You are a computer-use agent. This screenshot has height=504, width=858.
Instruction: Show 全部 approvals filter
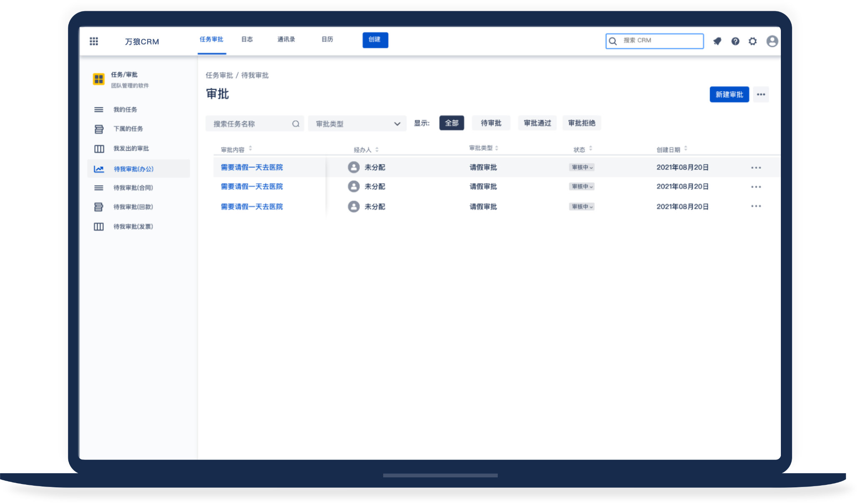click(x=452, y=123)
